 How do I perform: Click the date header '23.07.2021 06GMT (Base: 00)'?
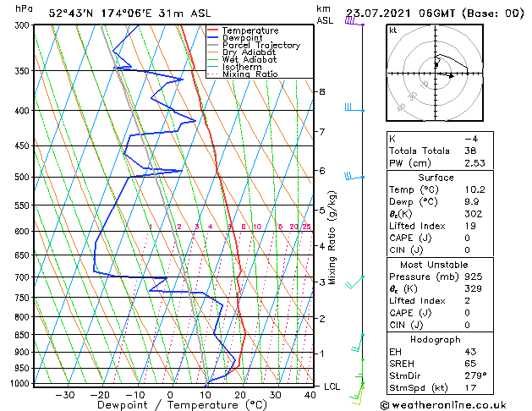(435, 14)
